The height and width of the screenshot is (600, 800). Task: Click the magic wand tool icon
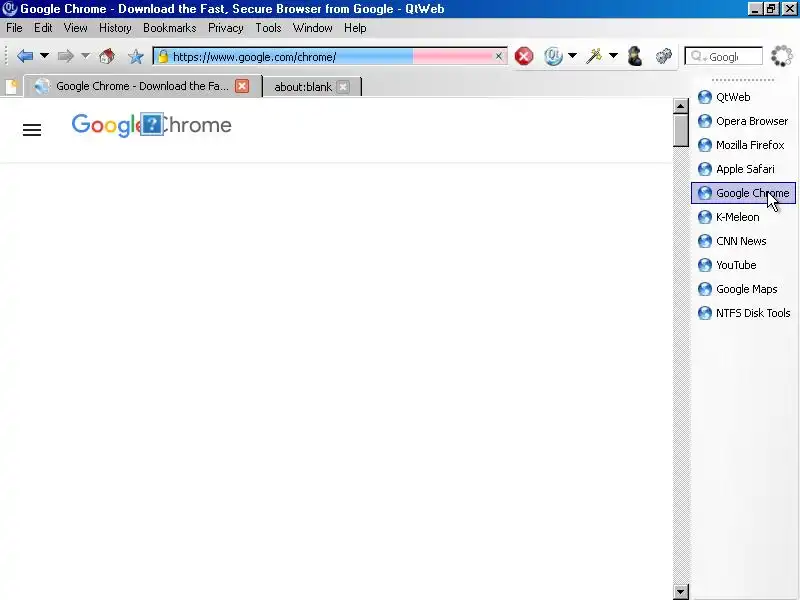tap(593, 56)
